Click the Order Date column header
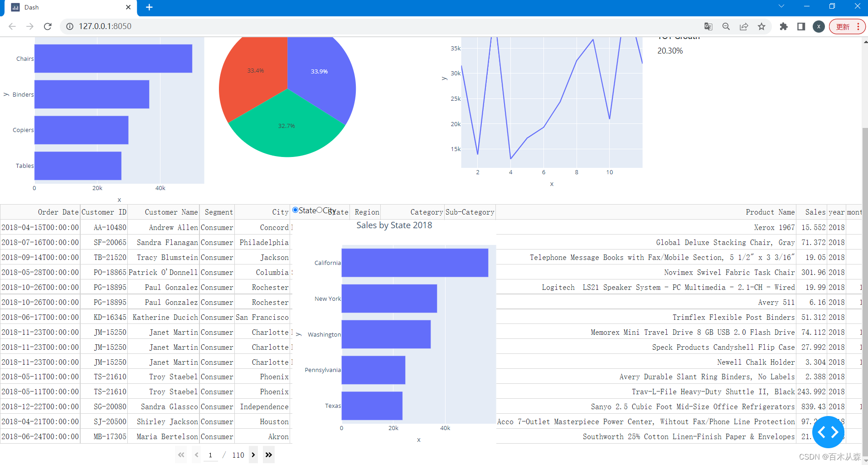 40,212
